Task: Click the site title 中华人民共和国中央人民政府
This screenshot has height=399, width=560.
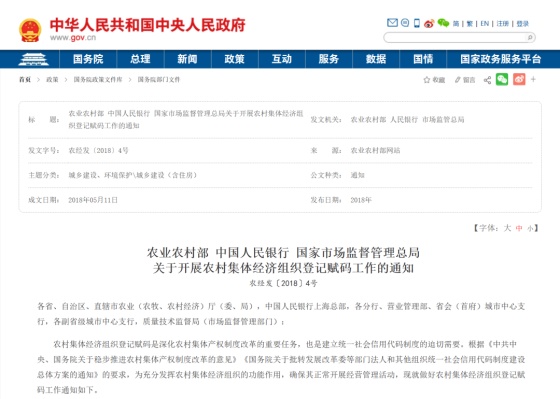Action: pos(148,25)
